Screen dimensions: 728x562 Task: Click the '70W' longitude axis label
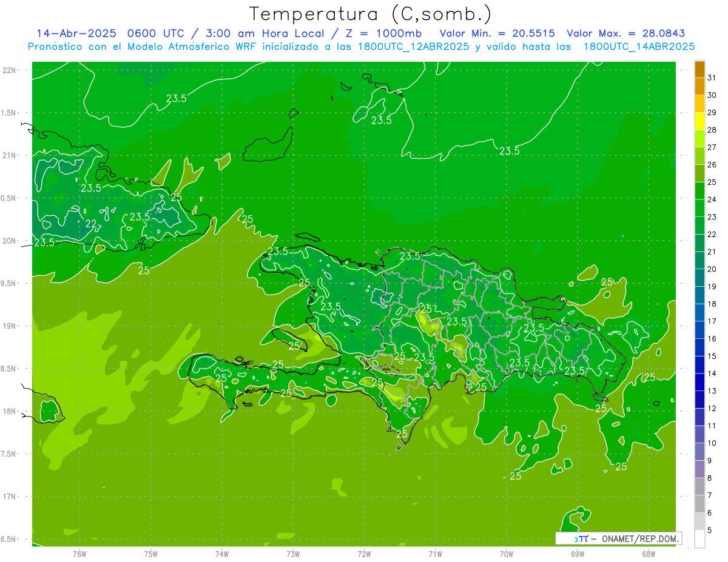point(507,554)
